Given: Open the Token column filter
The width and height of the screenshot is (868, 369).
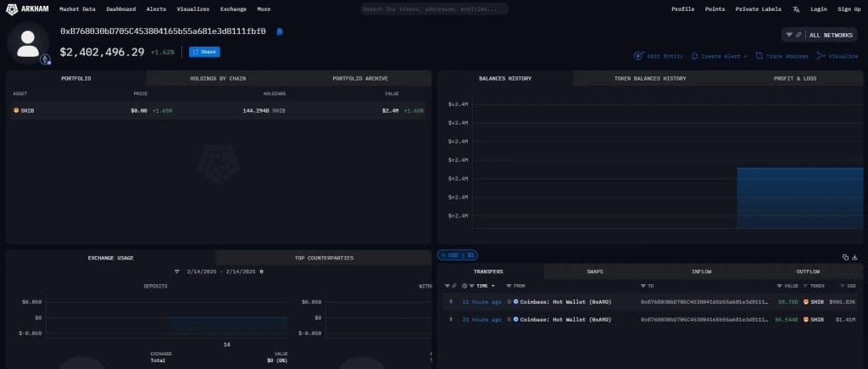Looking at the screenshot, I should tap(806, 286).
